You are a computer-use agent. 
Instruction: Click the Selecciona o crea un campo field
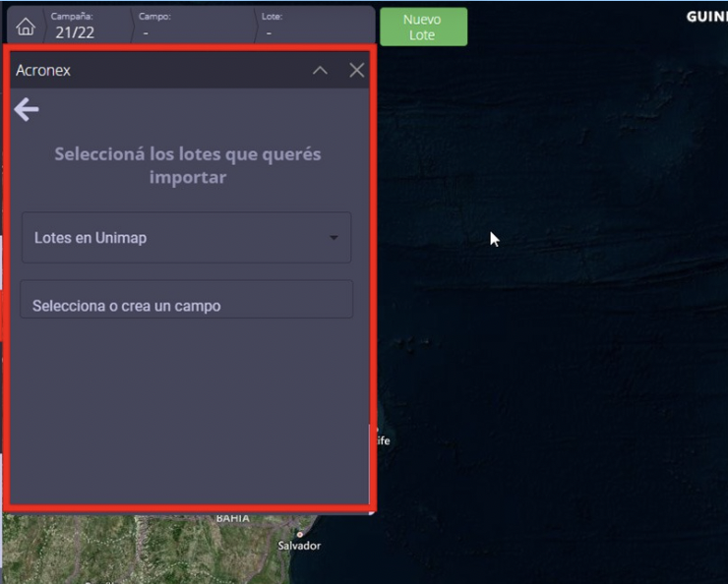(x=186, y=299)
